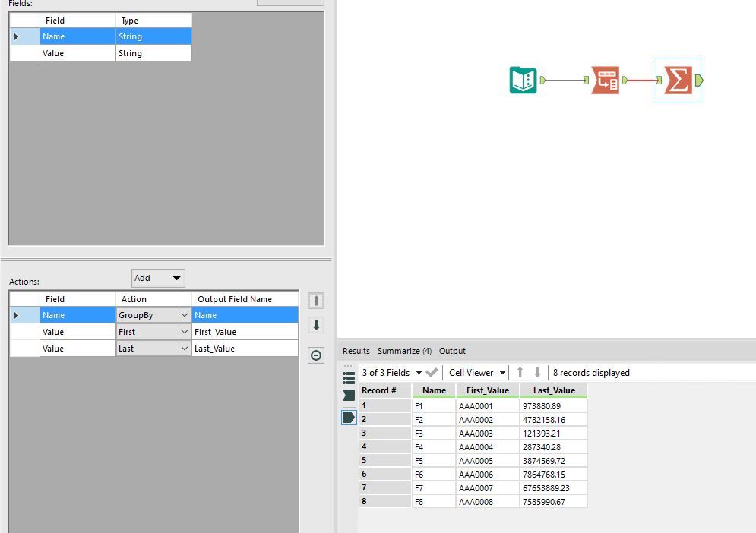Edit the Name output field name
Viewport: 756px width, 533px height.
coord(245,315)
